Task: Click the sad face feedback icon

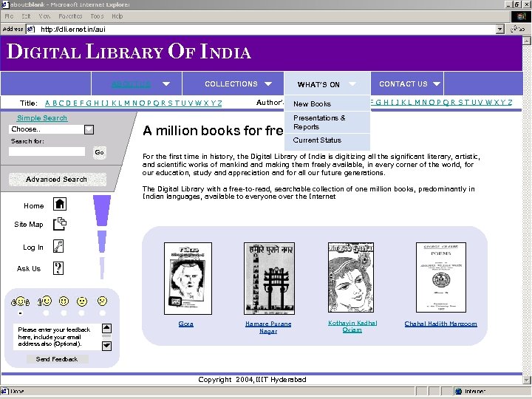Action: (x=102, y=301)
